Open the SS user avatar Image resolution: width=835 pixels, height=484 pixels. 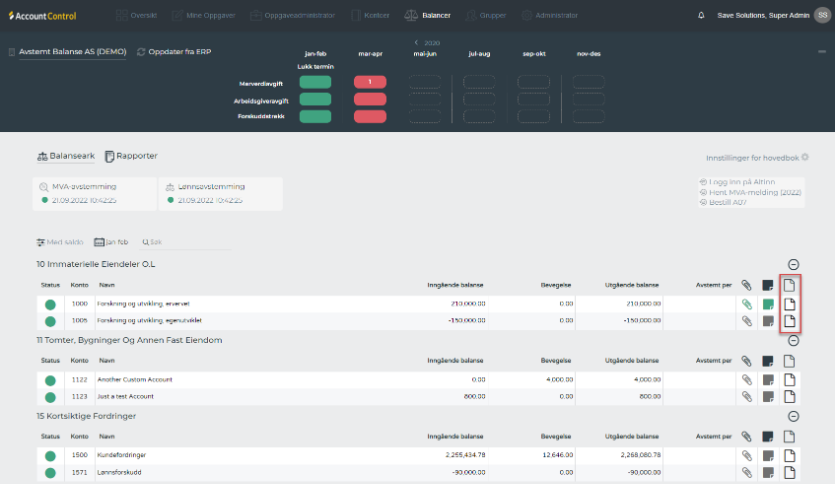coord(822,15)
